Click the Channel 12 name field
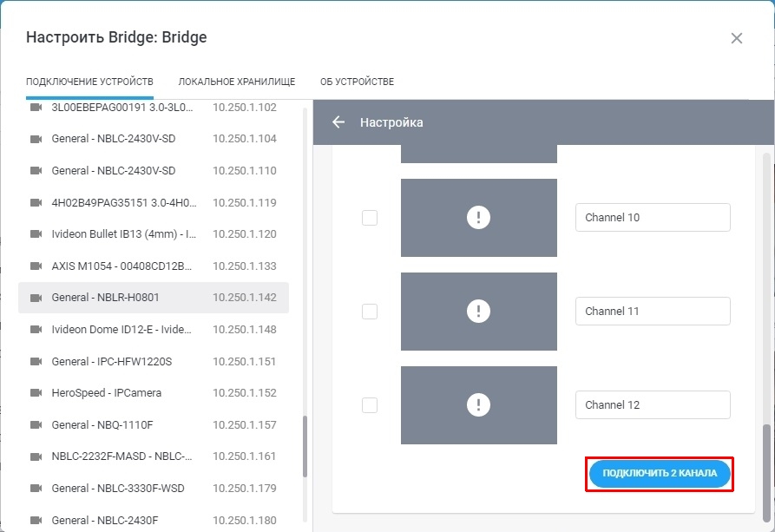 653,404
